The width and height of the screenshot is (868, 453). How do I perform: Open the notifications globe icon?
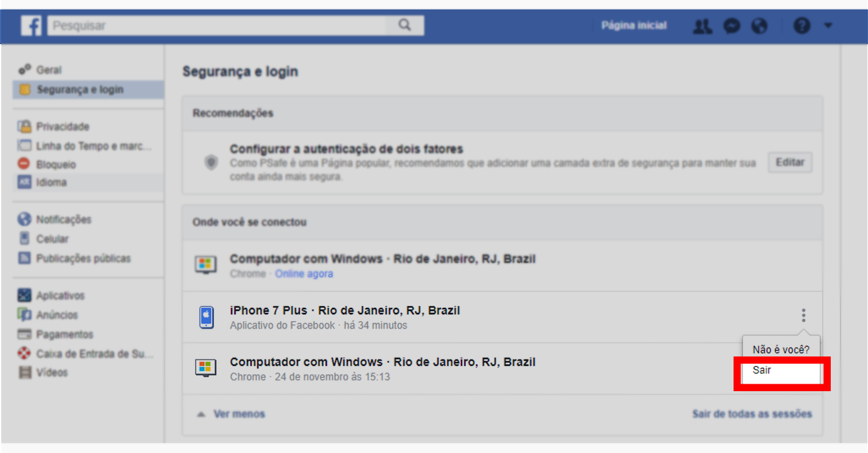(x=760, y=26)
